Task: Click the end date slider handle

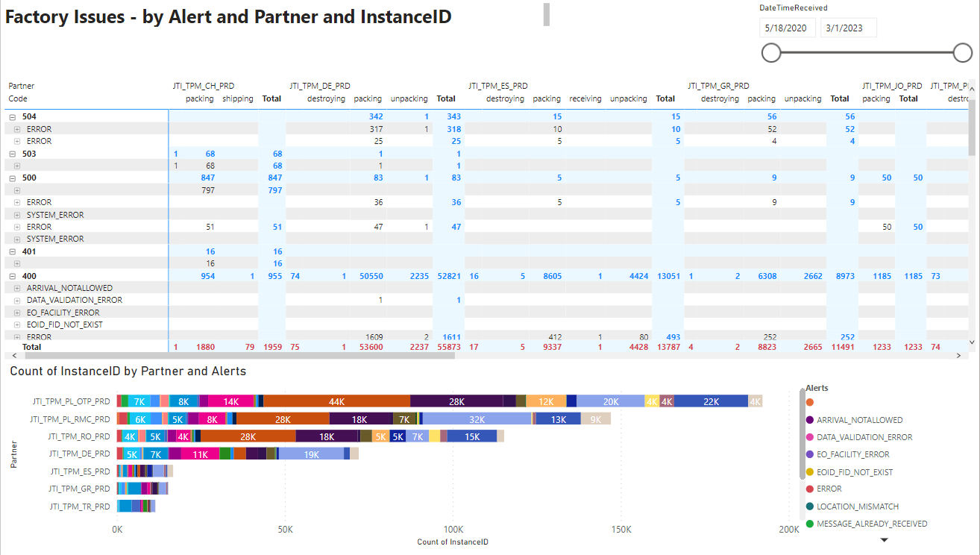Action: point(963,52)
